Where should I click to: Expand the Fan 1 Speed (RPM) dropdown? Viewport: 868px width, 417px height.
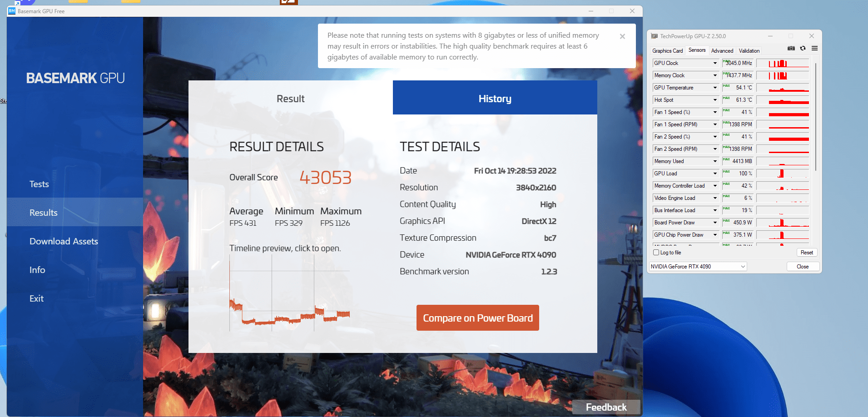pos(715,124)
